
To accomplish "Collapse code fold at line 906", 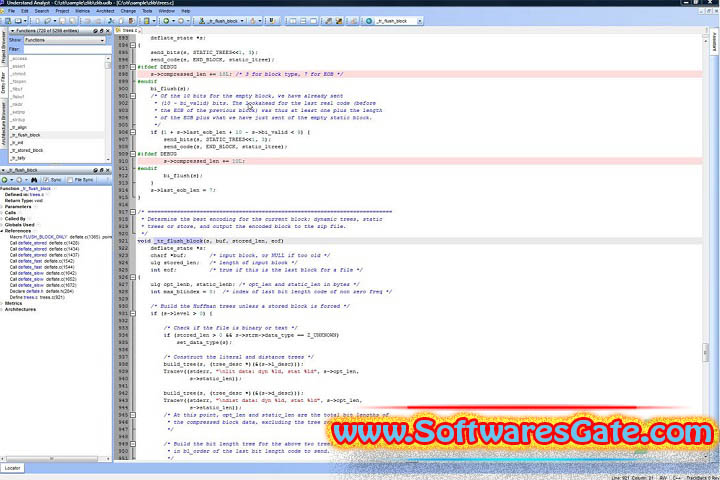I will [133, 132].
